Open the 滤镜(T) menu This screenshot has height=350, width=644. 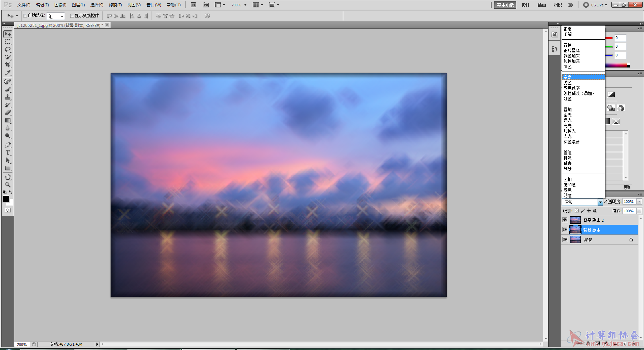click(115, 5)
